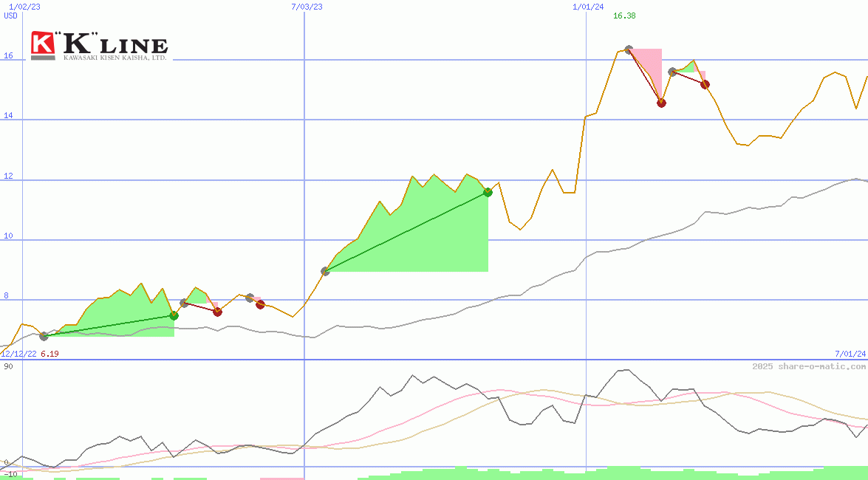Click the first red exit marker near price 8
This screenshot has width=868, height=480.
[217, 312]
